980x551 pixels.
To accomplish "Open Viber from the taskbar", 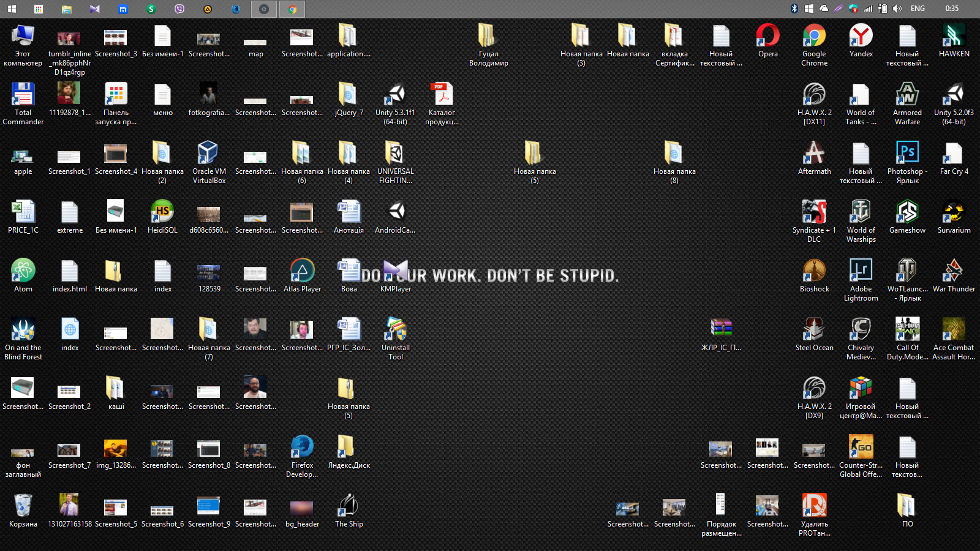I will click(x=179, y=9).
